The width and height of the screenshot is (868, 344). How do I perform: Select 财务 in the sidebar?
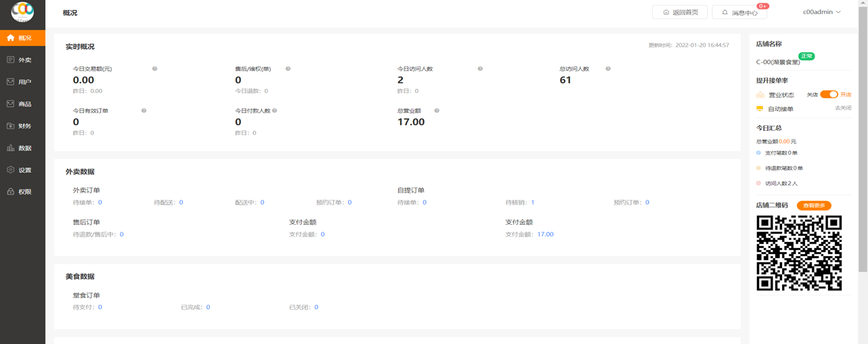[x=24, y=126]
